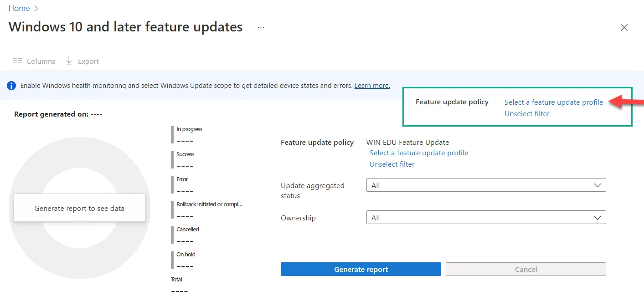Select a feature update profile in highlighted box
The height and width of the screenshot is (301, 644).
[554, 102]
